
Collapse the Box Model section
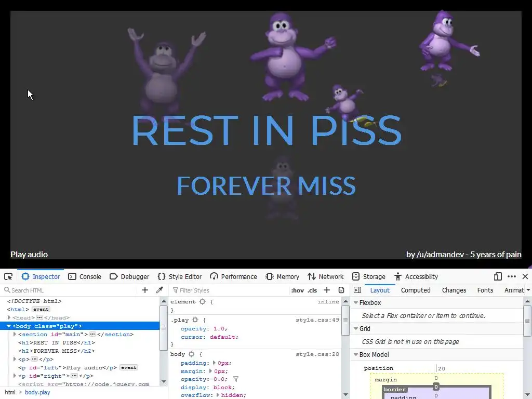356,355
